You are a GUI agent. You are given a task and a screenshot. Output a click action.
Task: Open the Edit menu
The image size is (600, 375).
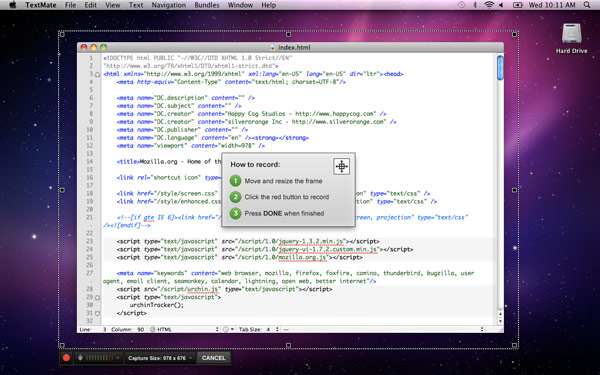click(91, 5)
